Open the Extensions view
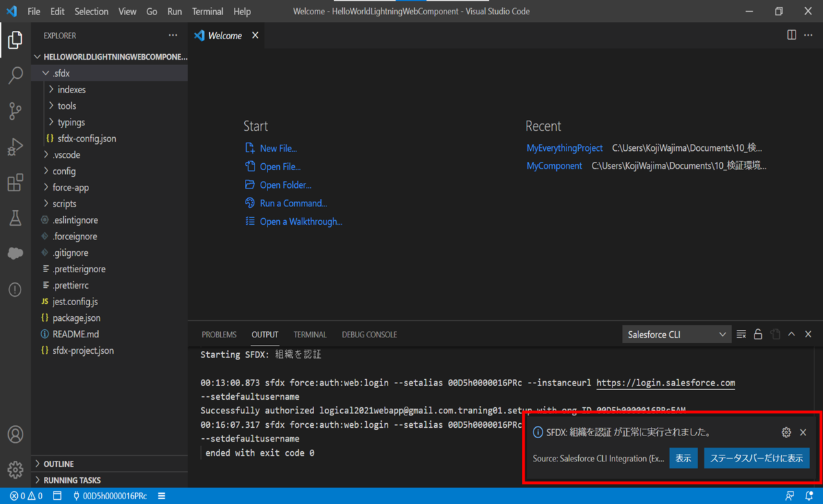The width and height of the screenshot is (823, 504). point(15,182)
